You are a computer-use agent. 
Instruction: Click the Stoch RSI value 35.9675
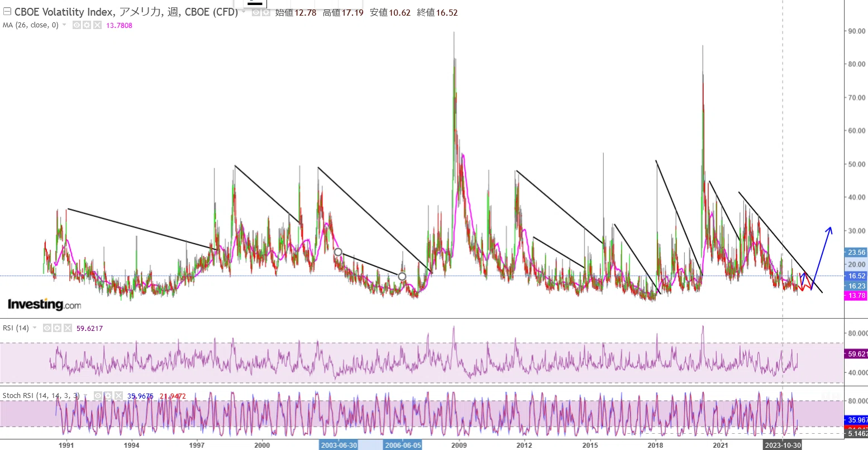point(141,396)
